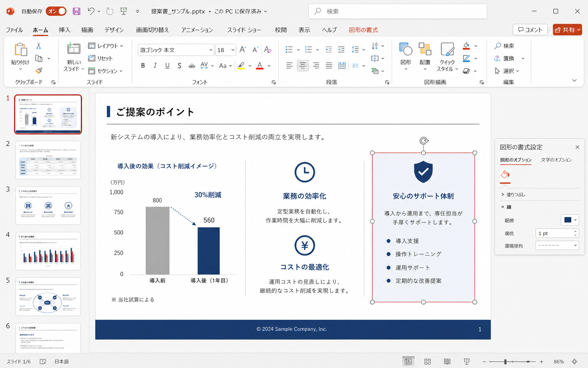588x368 pixels.
Task: Open the デザイン ribbon tab
Action: pyautogui.click(x=114, y=30)
